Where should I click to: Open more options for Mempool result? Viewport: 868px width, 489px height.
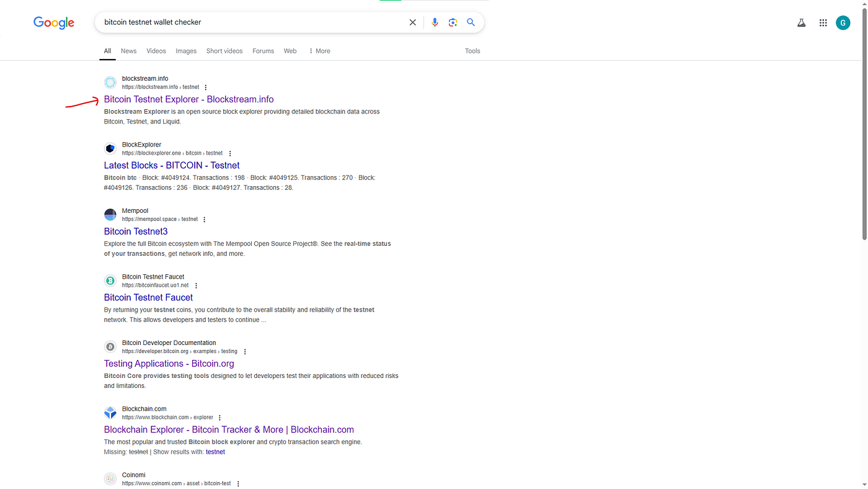click(205, 220)
